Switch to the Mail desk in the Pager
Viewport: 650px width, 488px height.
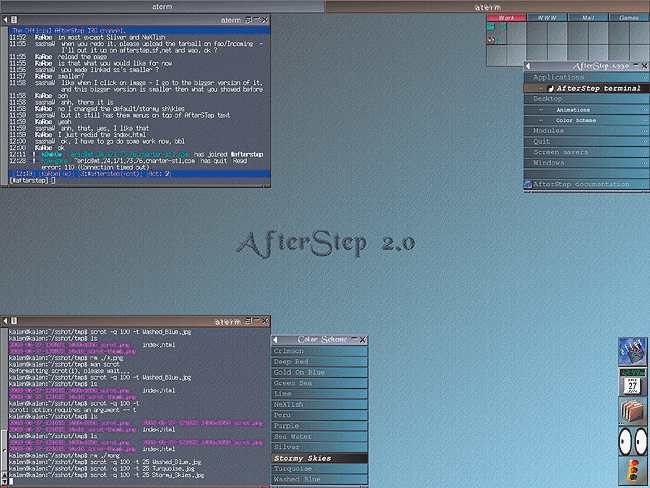point(588,17)
